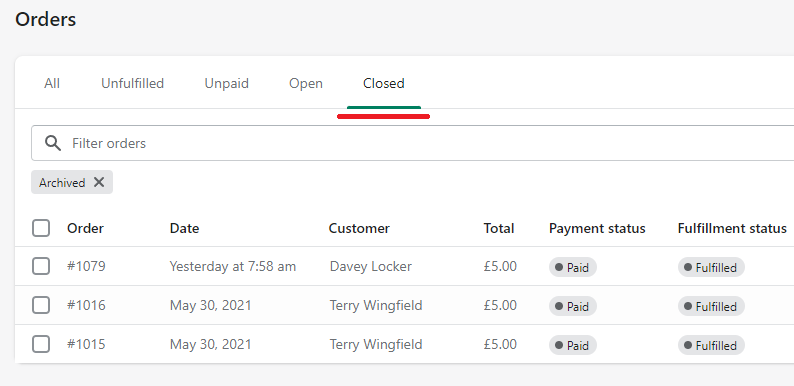The image size is (794, 386).
Task: Open the Unpaid orders tab
Action: pos(226,83)
